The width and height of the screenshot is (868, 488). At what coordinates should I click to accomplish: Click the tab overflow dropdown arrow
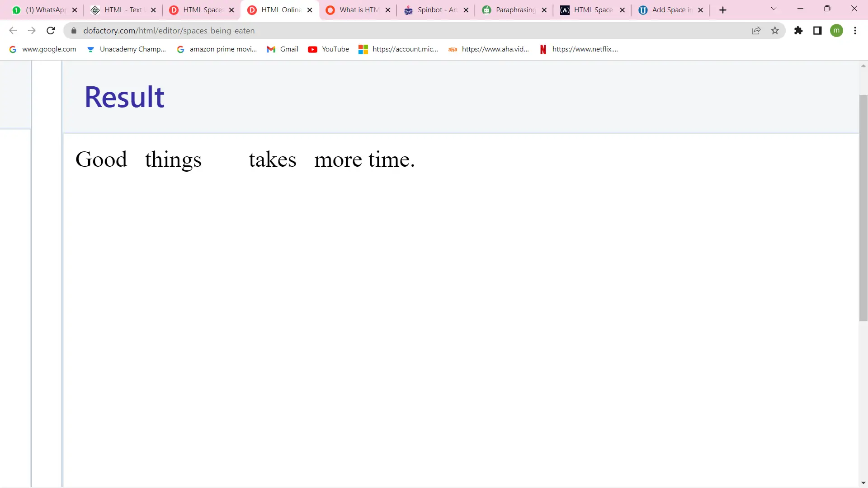[774, 9]
